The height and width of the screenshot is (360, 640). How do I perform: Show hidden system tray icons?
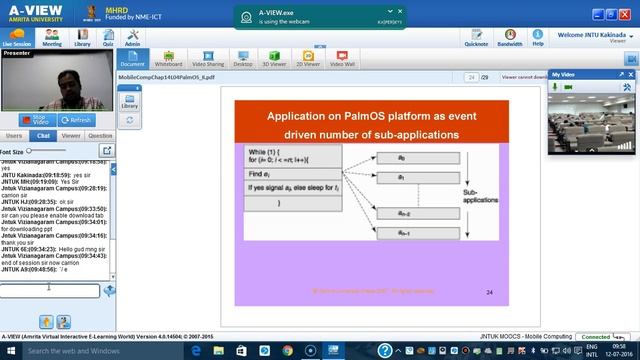[x=398, y=351]
